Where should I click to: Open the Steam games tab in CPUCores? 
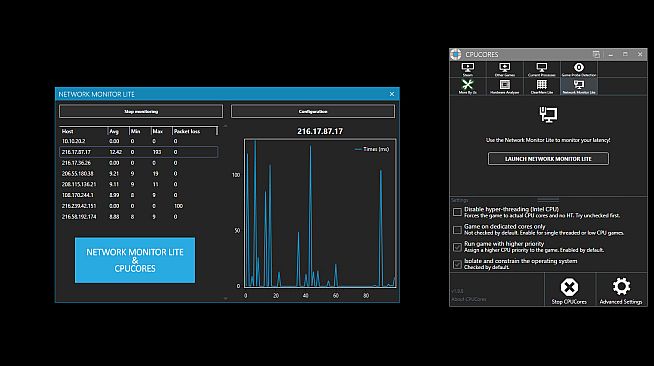(x=468, y=69)
